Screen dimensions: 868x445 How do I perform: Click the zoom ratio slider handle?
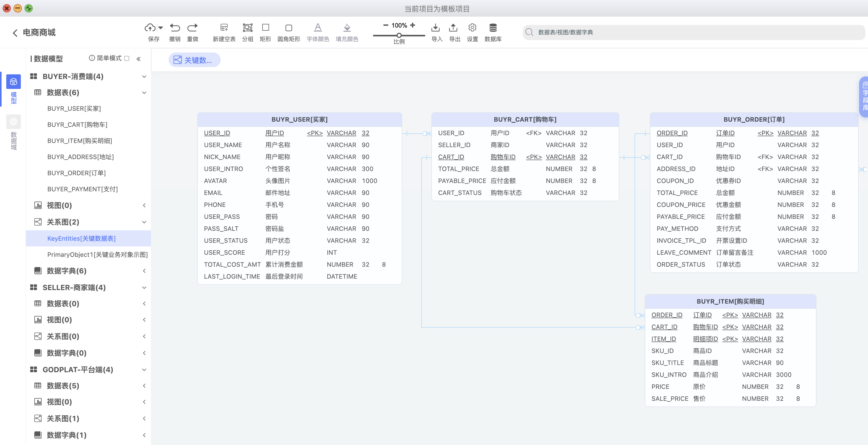[399, 35]
